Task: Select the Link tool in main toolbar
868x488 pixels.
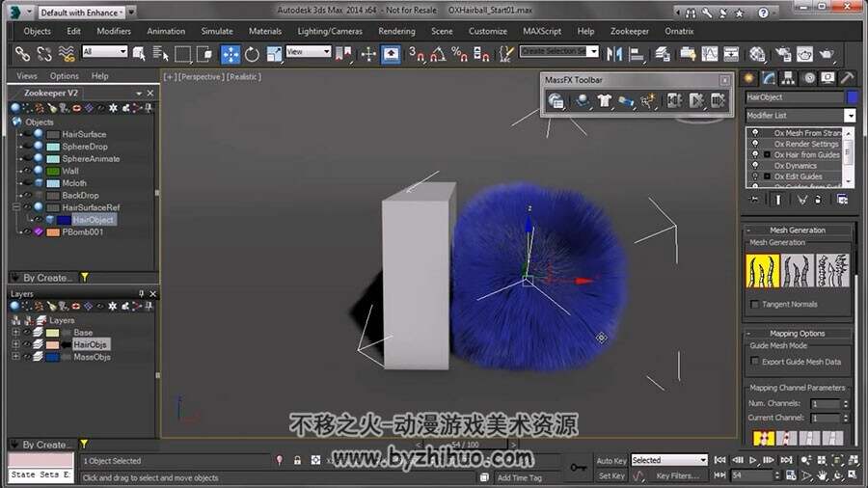Action: [x=22, y=54]
